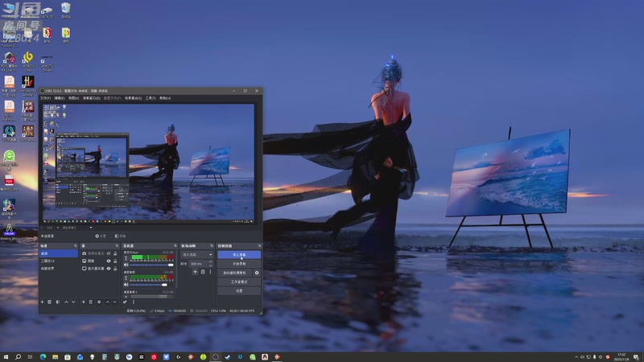Open 滤镜 filters button in source toolbar
The width and height of the screenshot is (644, 362).
pos(120,236)
